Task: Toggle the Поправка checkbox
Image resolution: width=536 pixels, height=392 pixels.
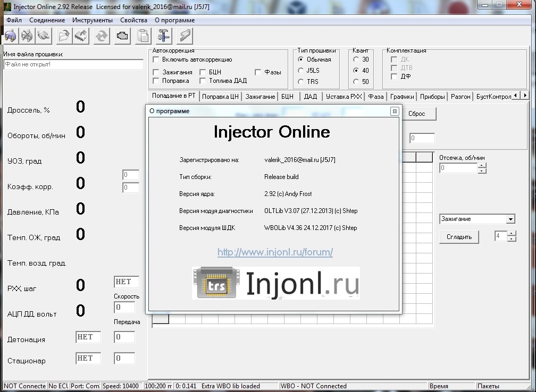Action: tap(156, 81)
